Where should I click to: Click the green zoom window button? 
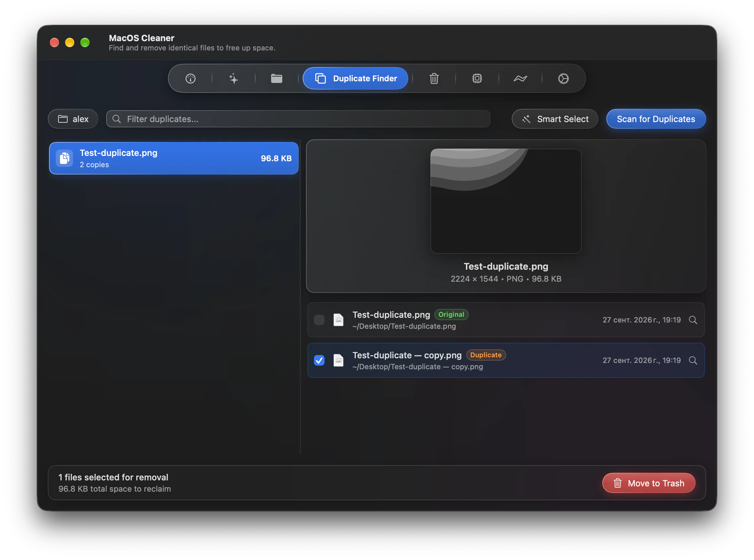85,42
